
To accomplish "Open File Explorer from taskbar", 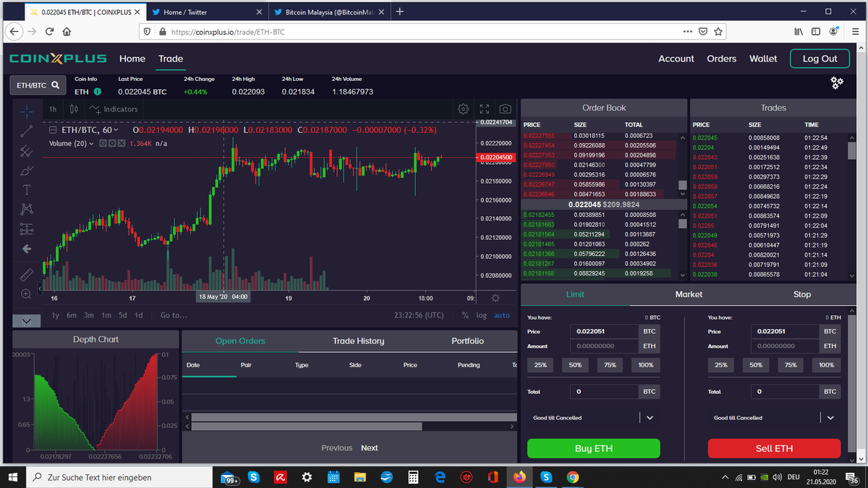I will [360, 477].
